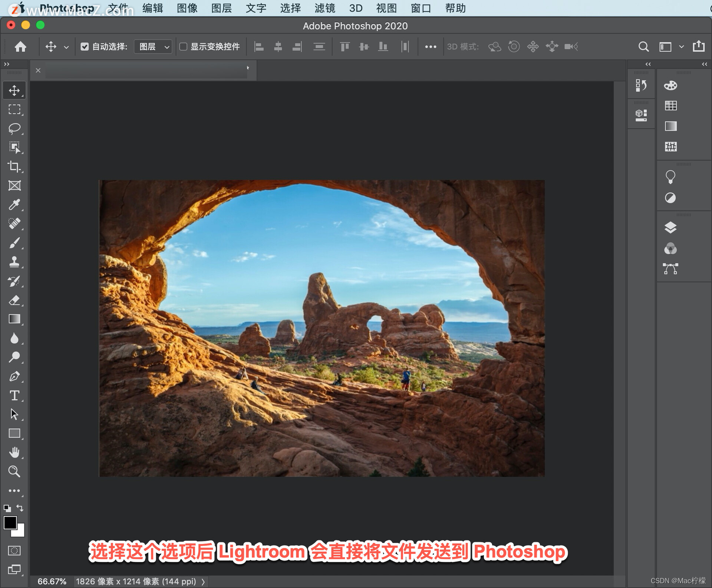The height and width of the screenshot is (588, 712).
Task: Expand the status bar info arrow
Action: [x=203, y=582]
